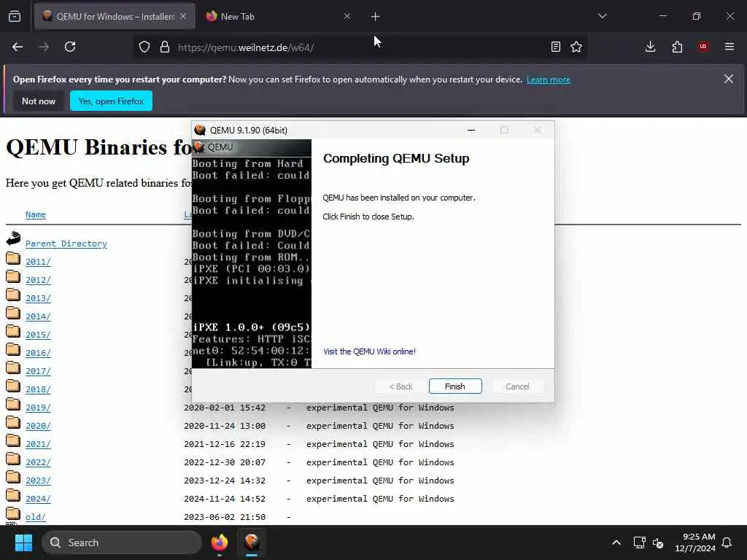
Task: Click folder icon next to 2024/
Action: point(13,495)
